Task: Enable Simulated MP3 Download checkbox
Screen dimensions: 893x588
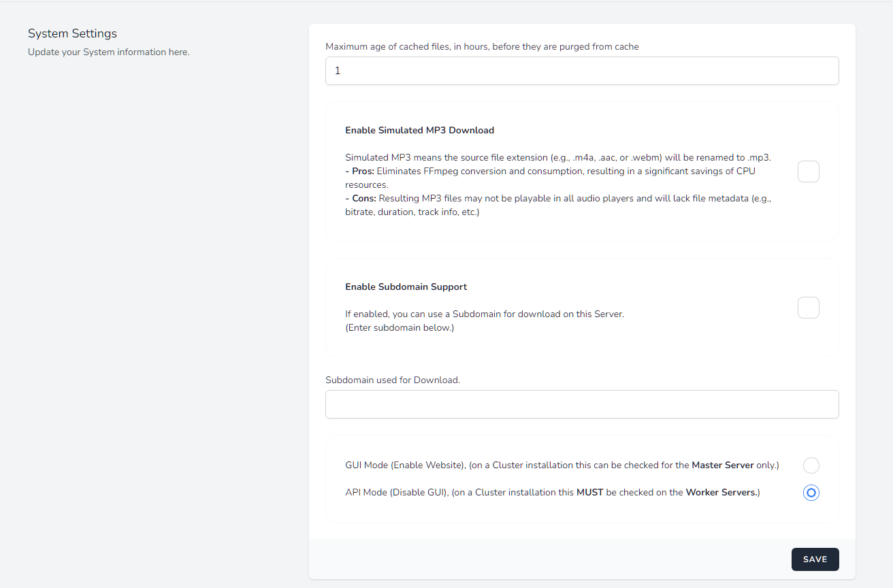Action: coord(808,171)
